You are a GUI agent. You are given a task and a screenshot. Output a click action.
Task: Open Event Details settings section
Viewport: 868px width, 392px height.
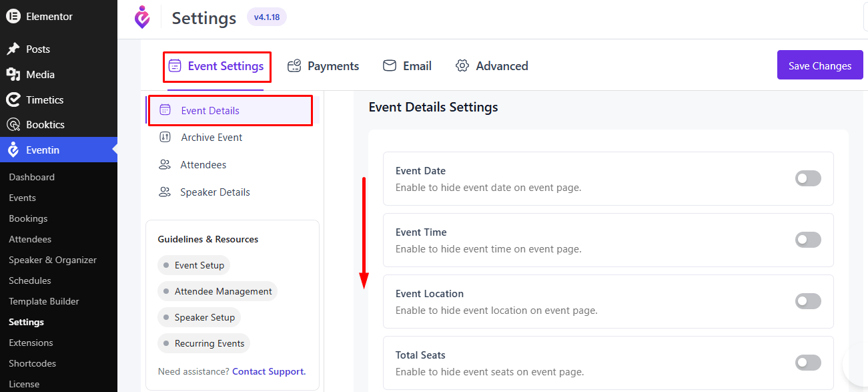230,110
